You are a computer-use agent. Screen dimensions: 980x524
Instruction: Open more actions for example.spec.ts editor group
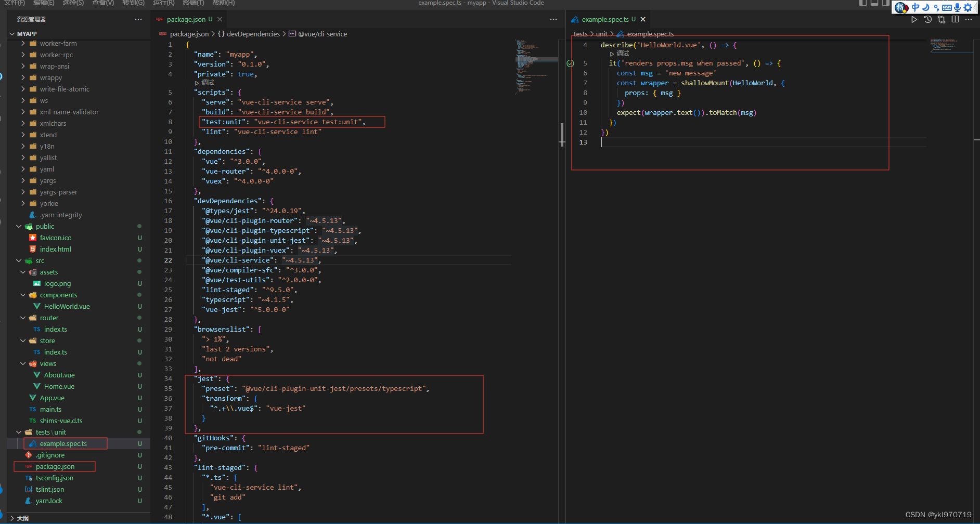(969, 19)
